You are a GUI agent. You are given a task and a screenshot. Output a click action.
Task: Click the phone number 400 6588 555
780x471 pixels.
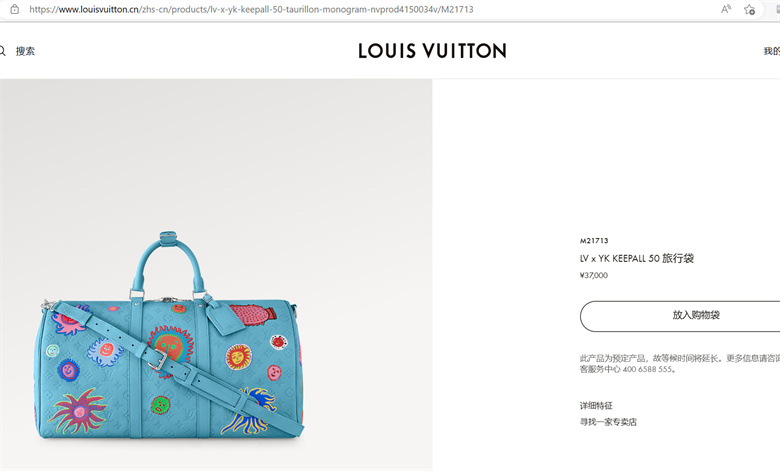pyautogui.click(x=647, y=369)
